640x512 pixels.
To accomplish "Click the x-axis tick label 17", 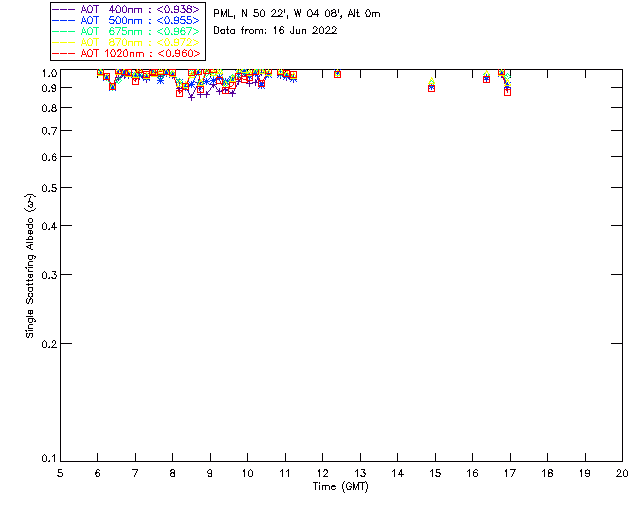I will (x=510, y=473).
